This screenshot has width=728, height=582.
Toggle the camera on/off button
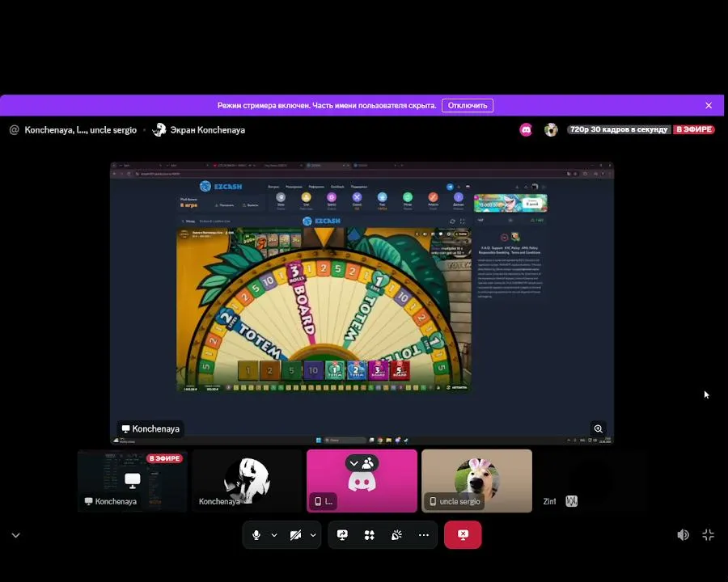click(x=295, y=535)
